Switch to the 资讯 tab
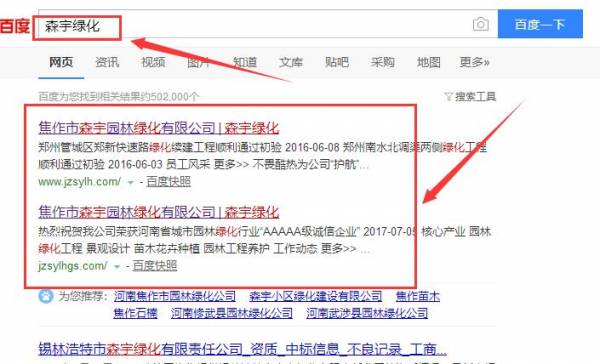 click(107, 62)
